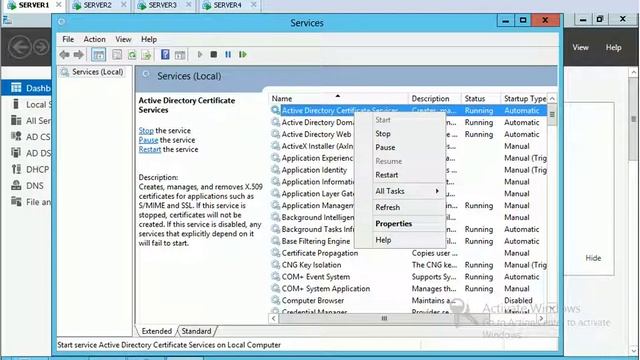Select the COM+ Event System service row
The image size is (640, 360).
(408, 277)
